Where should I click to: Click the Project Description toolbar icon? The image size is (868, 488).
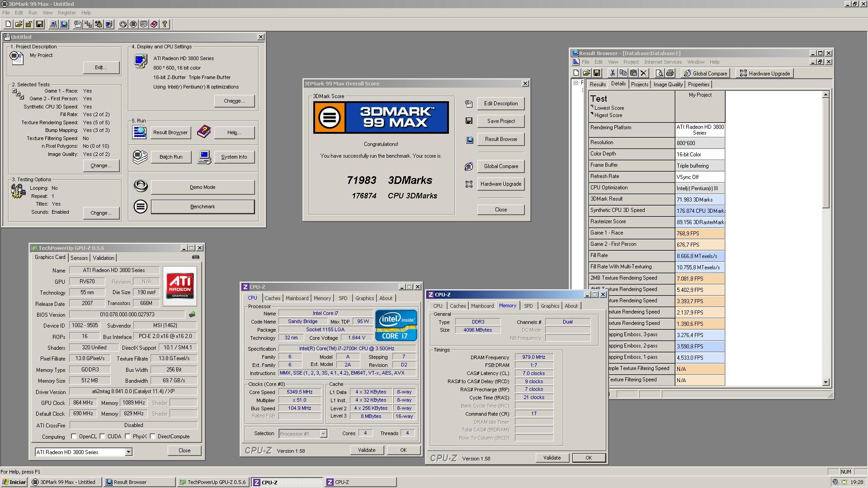[78, 24]
